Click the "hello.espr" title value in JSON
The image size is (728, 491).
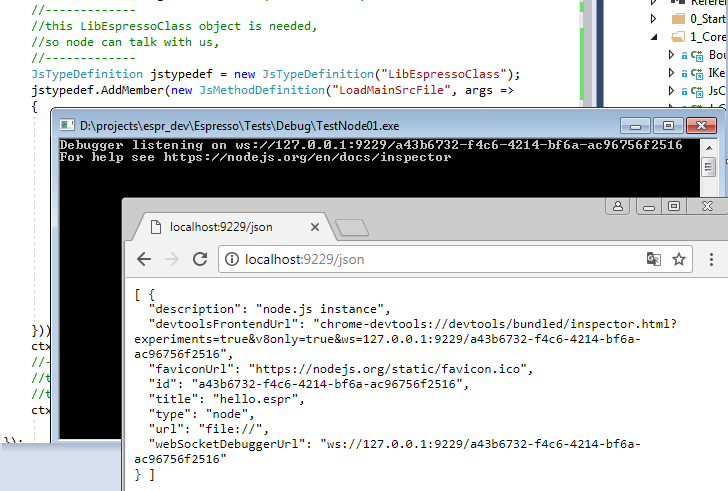pos(255,399)
